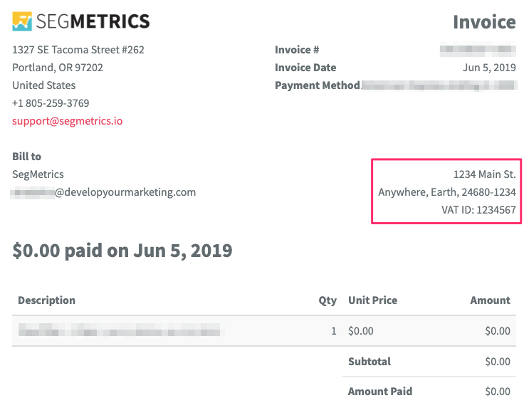
Task: Select the 1234 Main St. address line
Action: (x=484, y=174)
